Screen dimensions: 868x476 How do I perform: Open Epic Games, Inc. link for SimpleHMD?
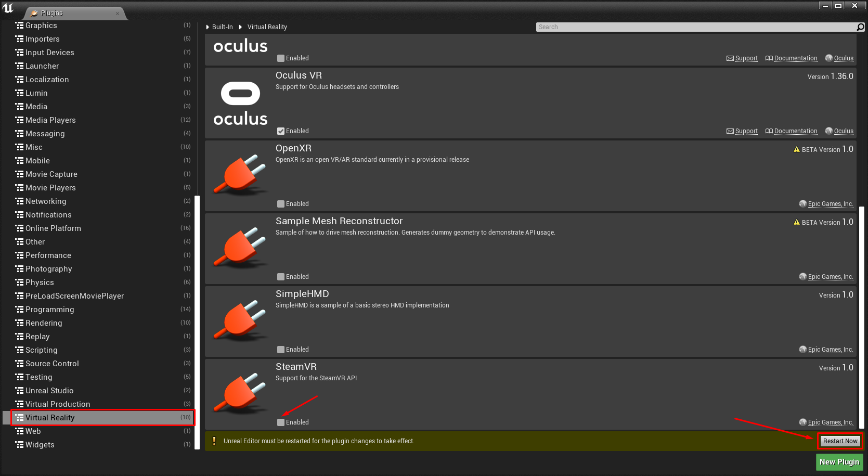click(x=831, y=350)
